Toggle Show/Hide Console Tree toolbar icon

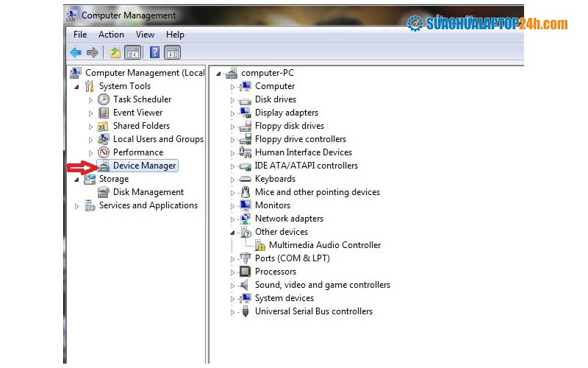tap(133, 52)
